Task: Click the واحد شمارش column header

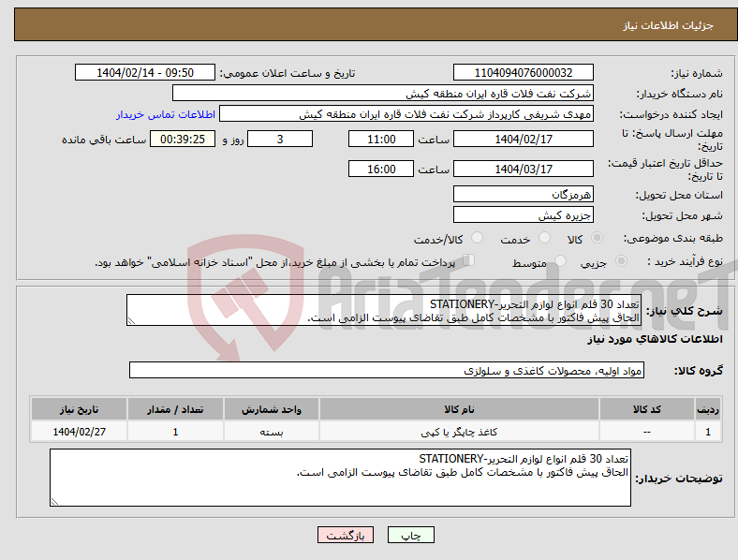Action: [x=272, y=409]
